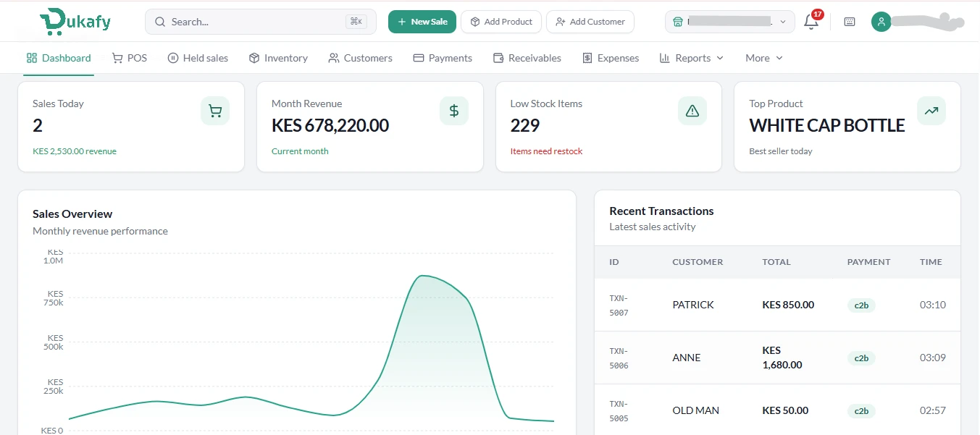980x435 pixels.
Task: Open the user profile avatar
Action: click(x=881, y=22)
